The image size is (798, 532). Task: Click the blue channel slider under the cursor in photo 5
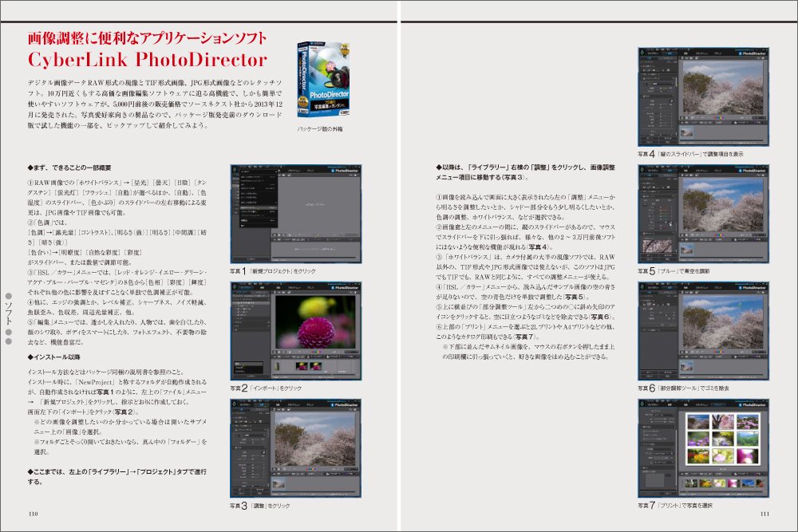click(665, 223)
